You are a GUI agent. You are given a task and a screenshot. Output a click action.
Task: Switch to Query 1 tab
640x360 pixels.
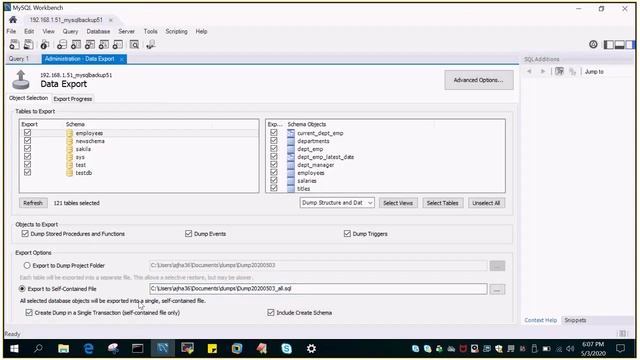19,59
